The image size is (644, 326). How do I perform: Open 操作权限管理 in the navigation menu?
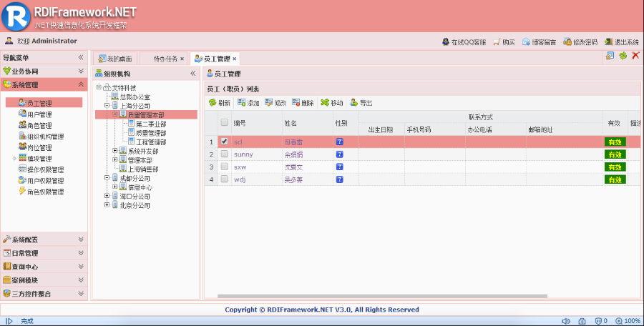click(x=41, y=169)
